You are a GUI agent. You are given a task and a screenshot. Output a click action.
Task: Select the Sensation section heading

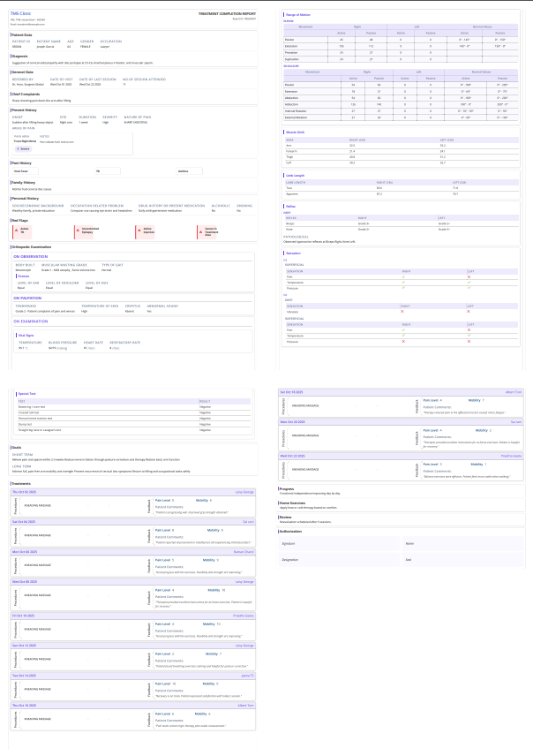coord(293,253)
